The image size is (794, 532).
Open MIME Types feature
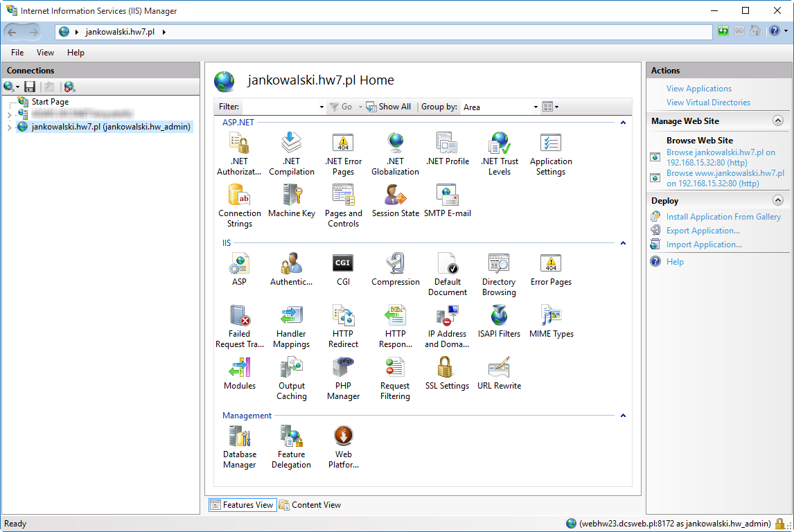coord(552,321)
